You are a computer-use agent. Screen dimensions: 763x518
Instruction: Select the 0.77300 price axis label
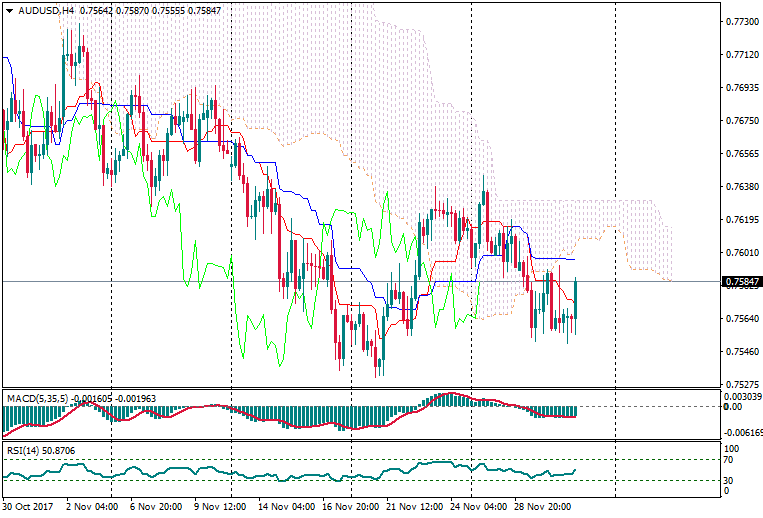738,22
